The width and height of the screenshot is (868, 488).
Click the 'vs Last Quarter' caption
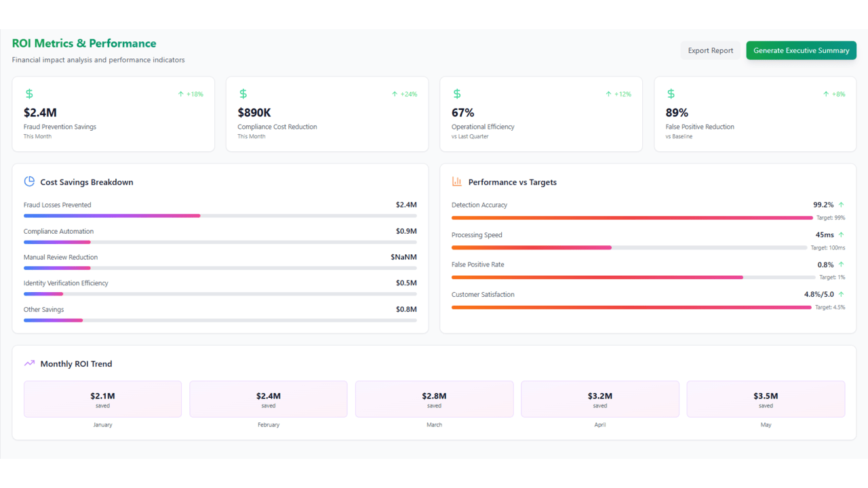(x=470, y=136)
